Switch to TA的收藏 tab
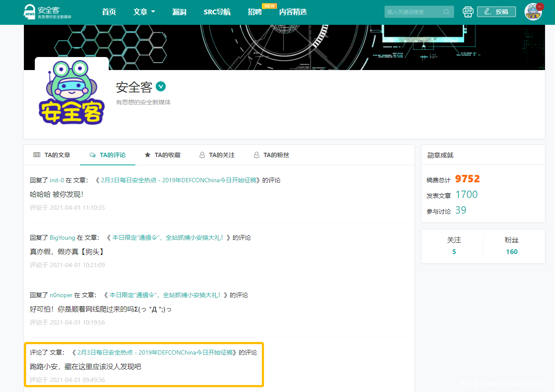Screen dimensions: 555x392 pos(162,155)
